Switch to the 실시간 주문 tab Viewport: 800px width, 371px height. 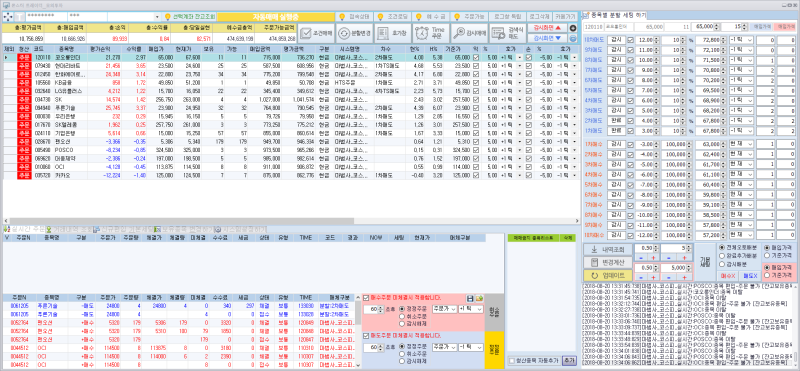(23, 230)
